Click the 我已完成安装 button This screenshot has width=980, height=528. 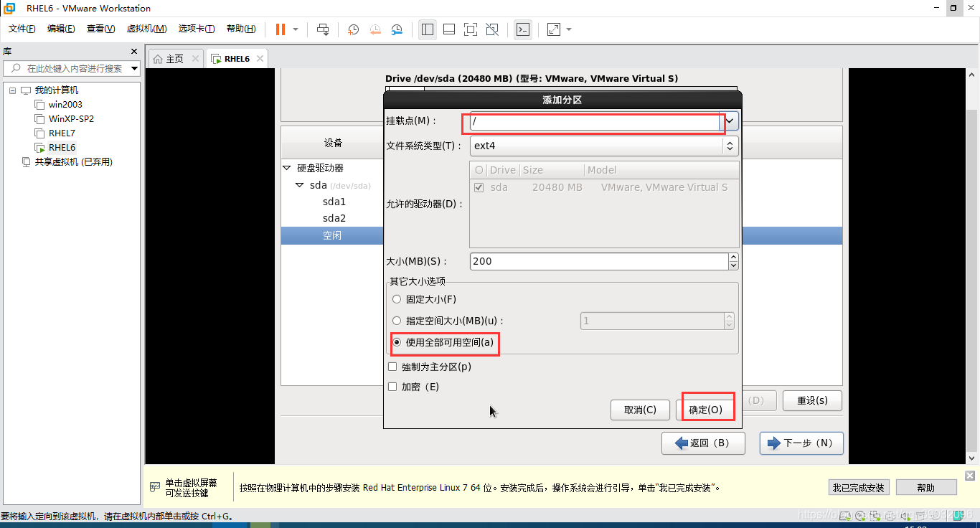coord(858,488)
